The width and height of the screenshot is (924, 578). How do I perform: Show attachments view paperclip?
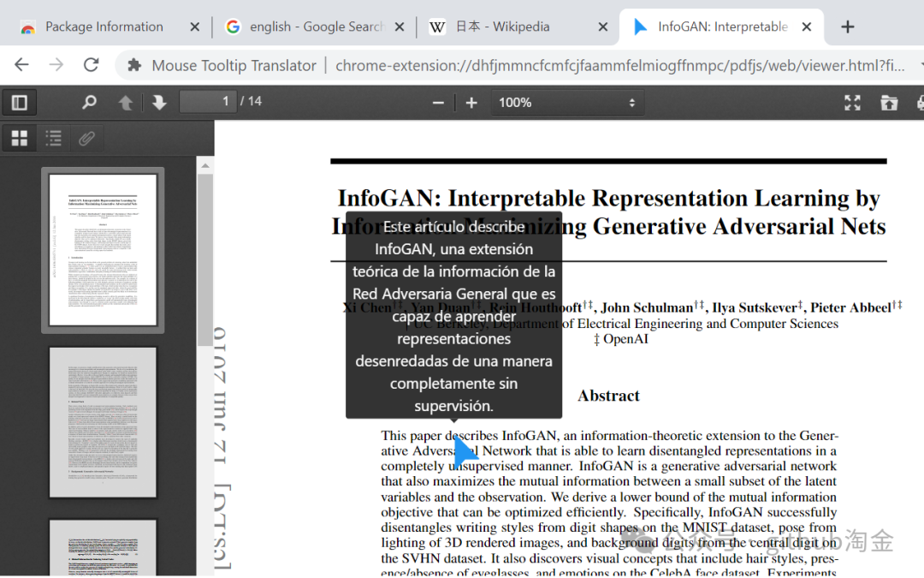point(86,139)
